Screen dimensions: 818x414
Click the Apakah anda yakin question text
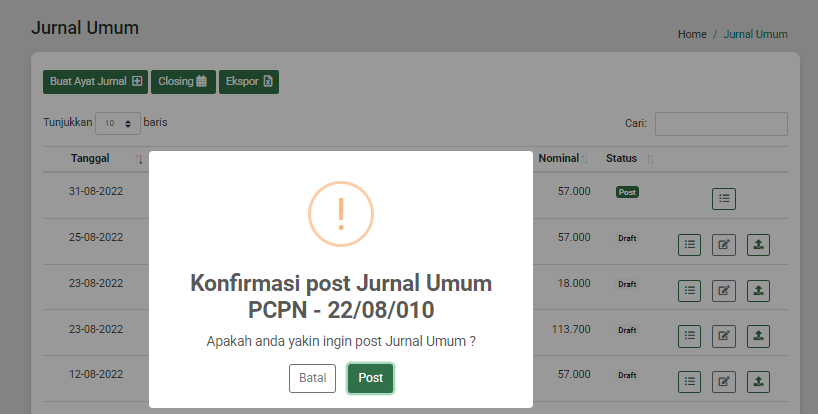tap(341, 342)
